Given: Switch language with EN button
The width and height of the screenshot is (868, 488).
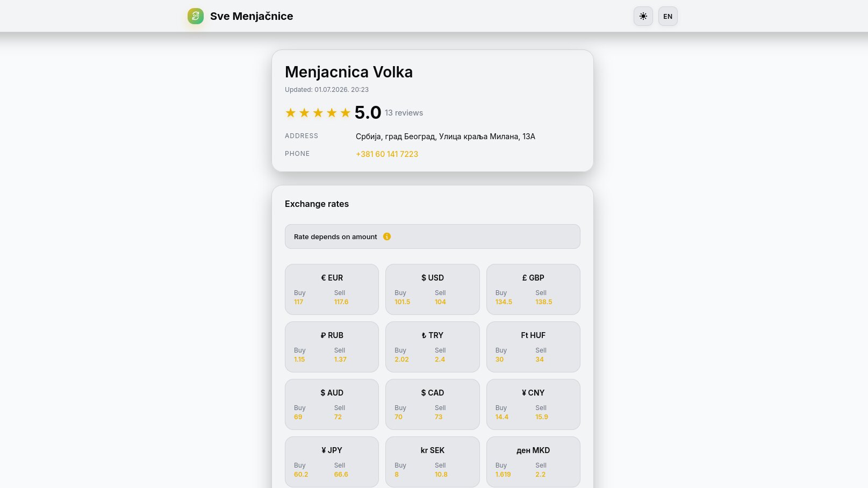Looking at the screenshot, I should [668, 16].
